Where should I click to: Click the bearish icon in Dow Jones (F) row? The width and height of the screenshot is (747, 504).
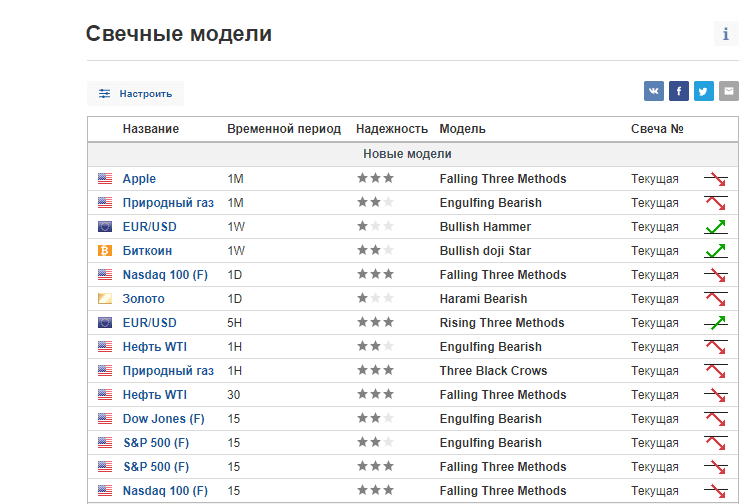pos(716,419)
